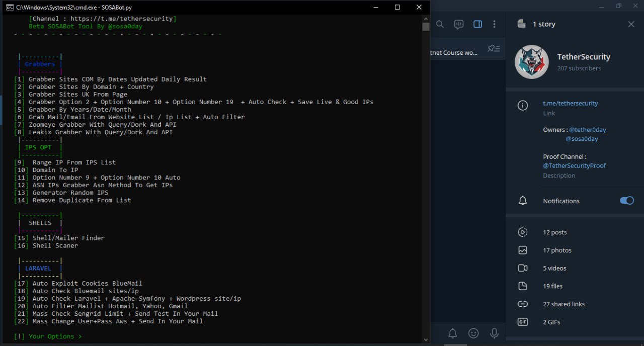644x346 pixels.
Task: View the 12 posts section
Action: pyautogui.click(x=575, y=232)
